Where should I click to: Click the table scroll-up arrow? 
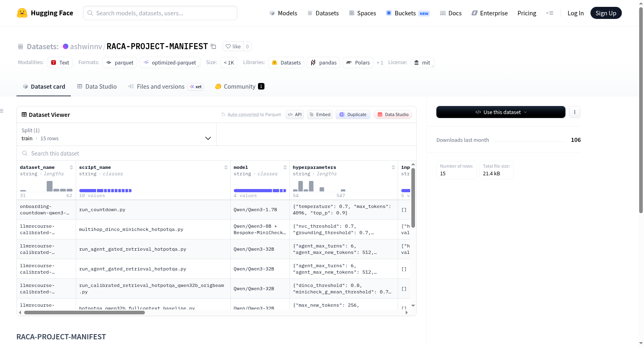pos(413,165)
